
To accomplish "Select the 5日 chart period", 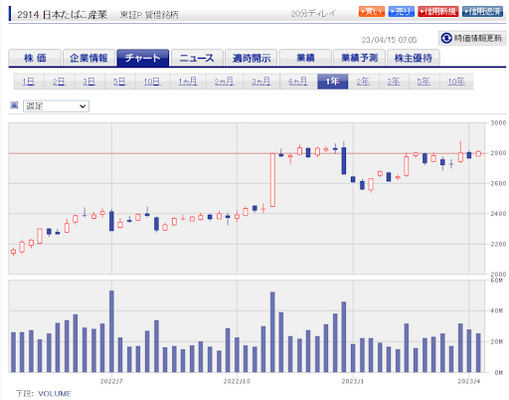I will click(x=119, y=82).
